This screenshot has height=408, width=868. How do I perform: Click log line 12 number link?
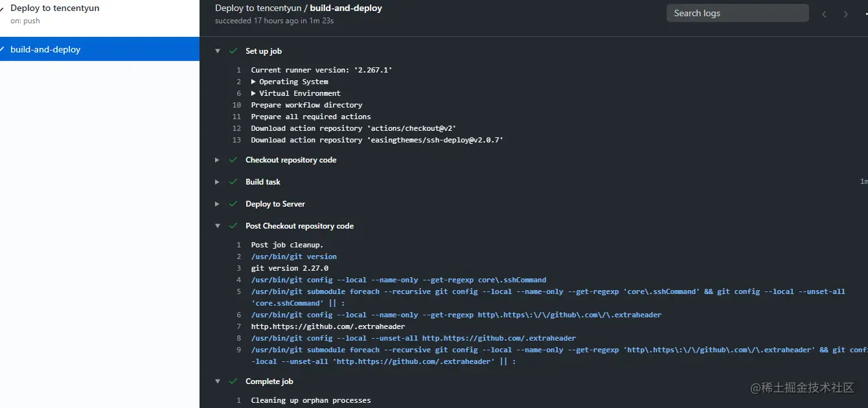click(237, 128)
